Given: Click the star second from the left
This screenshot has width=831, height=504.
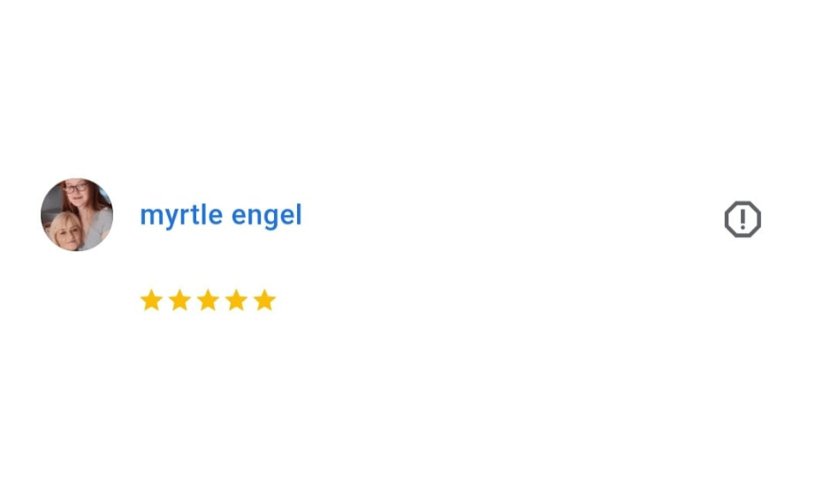Looking at the screenshot, I should pos(179,301).
